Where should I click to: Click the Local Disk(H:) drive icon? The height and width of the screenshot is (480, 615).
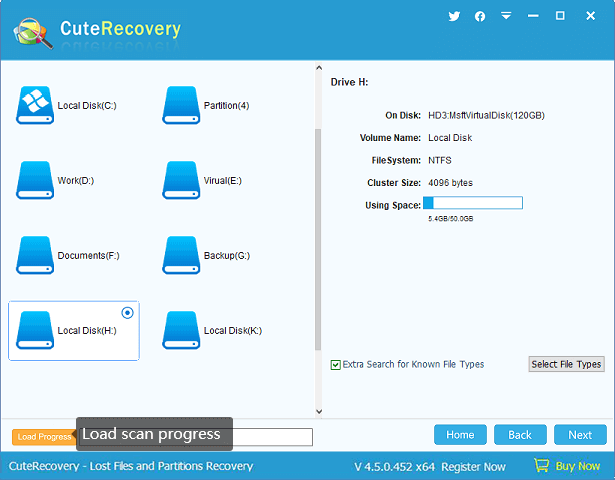pyautogui.click(x=35, y=330)
